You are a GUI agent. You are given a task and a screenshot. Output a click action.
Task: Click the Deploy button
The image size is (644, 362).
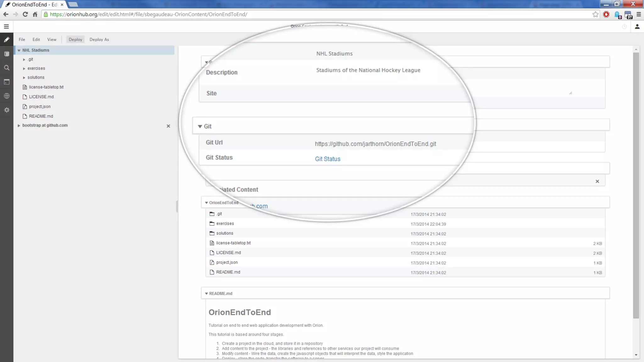[75, 40]
